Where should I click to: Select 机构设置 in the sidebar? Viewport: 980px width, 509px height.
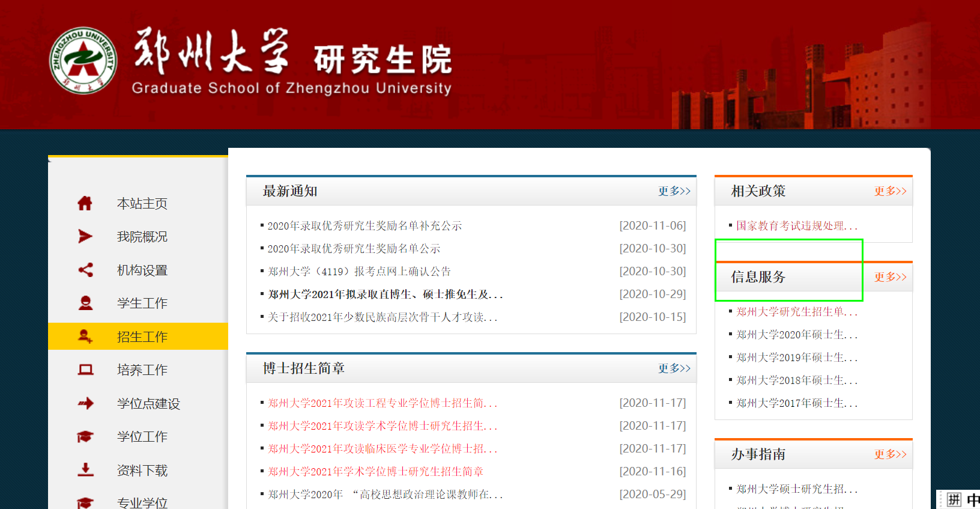(142, 270)
